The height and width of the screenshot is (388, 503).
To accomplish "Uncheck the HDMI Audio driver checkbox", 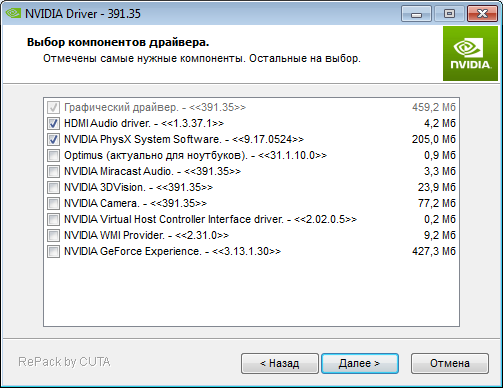I will (x=53, y=123).
